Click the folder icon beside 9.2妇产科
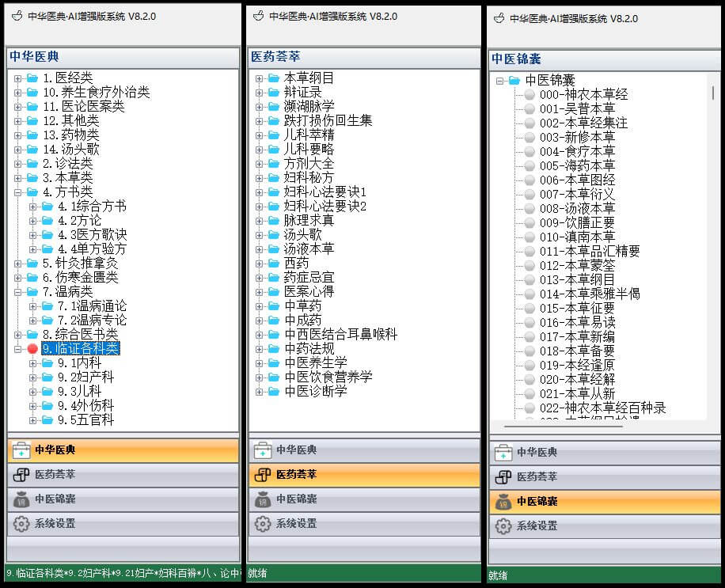 [x=47, y=377]
